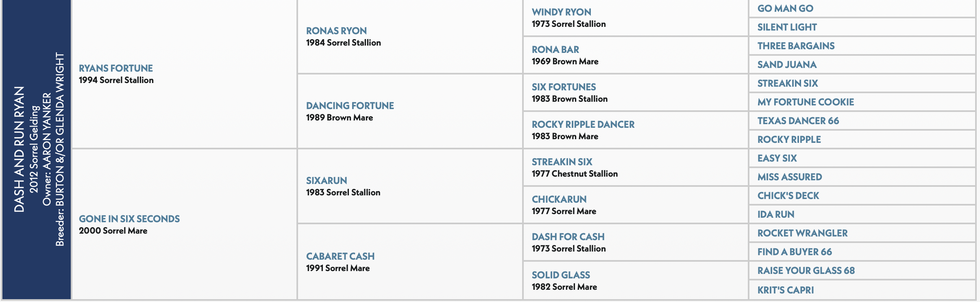This screenshot has height=302, width=980.
Task: Select SIX FORTUNES stallion link
Action: click(x=564, y=87)
